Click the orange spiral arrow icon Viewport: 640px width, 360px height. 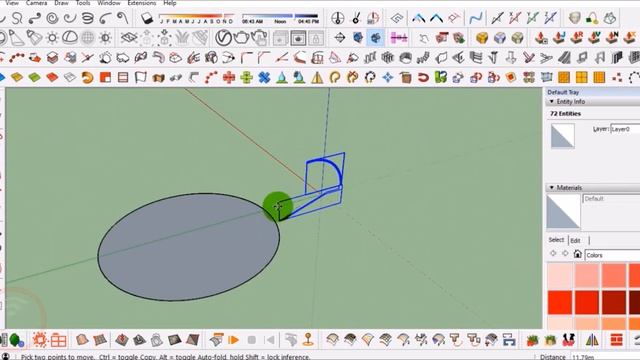[87, 77]
